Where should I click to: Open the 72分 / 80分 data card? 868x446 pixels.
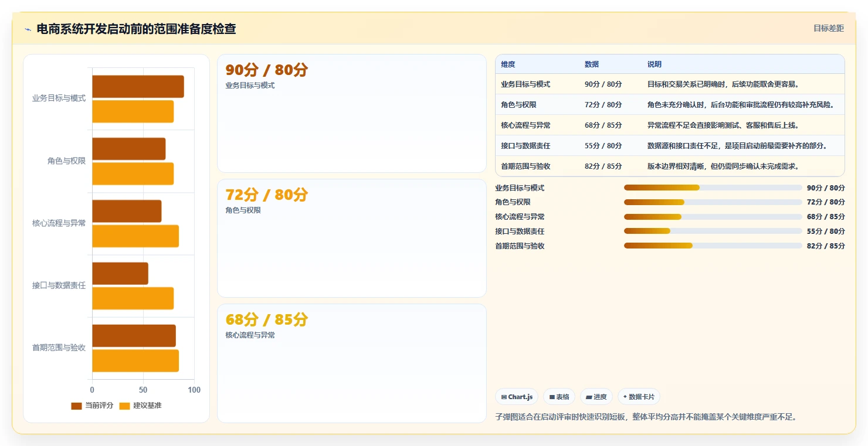[x=352, y=238]
